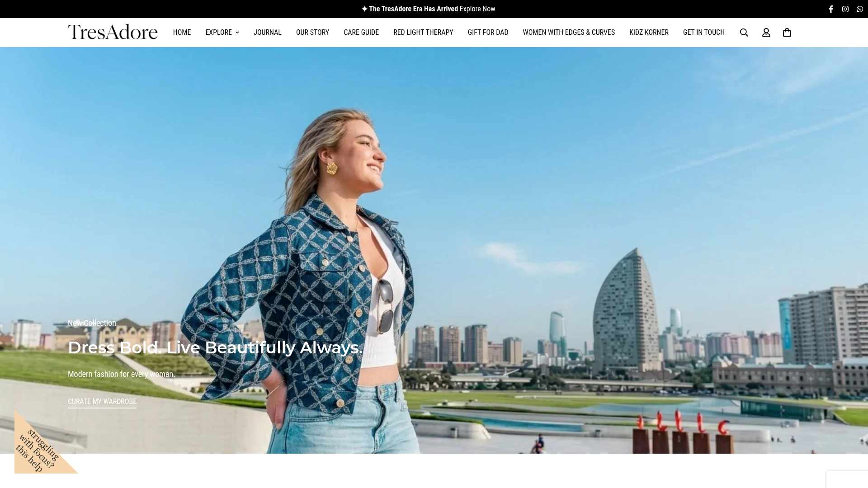This screenshot has width=868, height=488.
Task: Open RED LIGHT THERAPY menu item
Action: (423, 33)
